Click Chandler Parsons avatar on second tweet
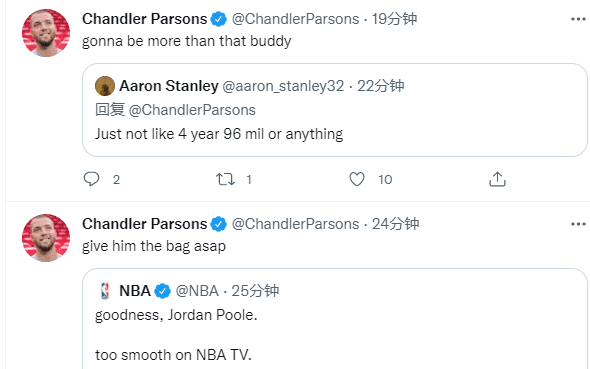The width and height of the screenshot is (590, 369). pos(46,238)
